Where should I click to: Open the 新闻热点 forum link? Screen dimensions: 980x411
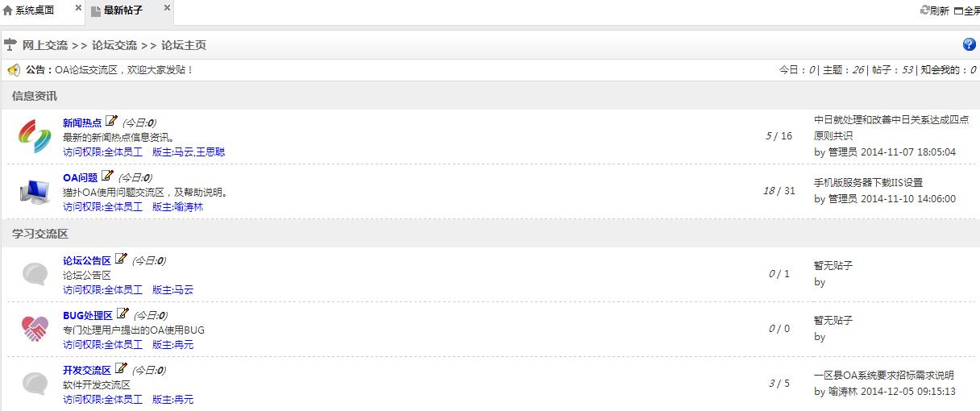(82, 123)
